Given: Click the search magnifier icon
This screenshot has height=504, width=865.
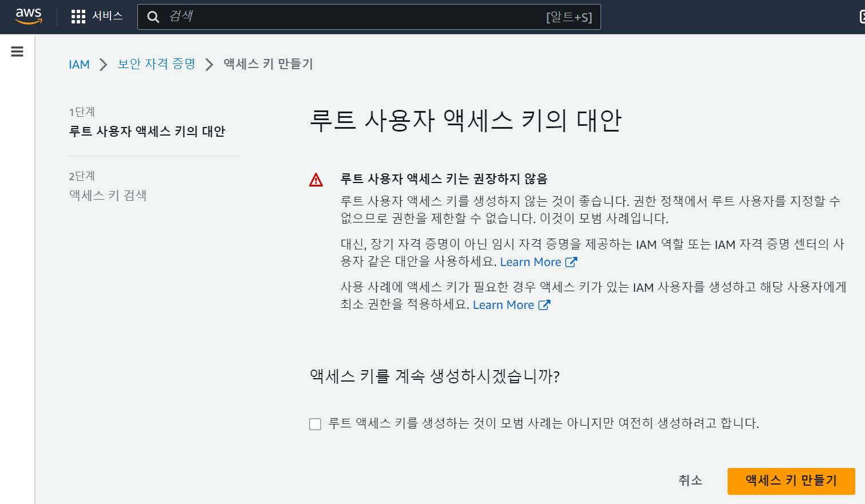Looking at the screenshot, I should pos(153,17).
